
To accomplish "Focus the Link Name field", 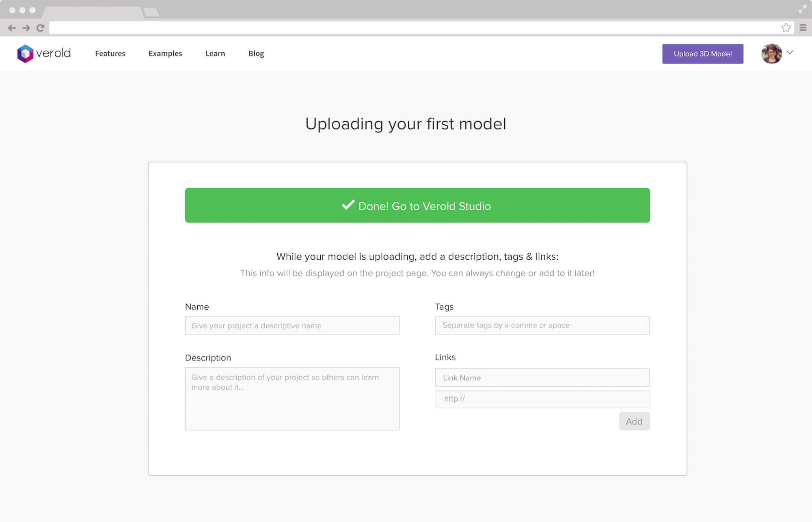I will 542,377.
